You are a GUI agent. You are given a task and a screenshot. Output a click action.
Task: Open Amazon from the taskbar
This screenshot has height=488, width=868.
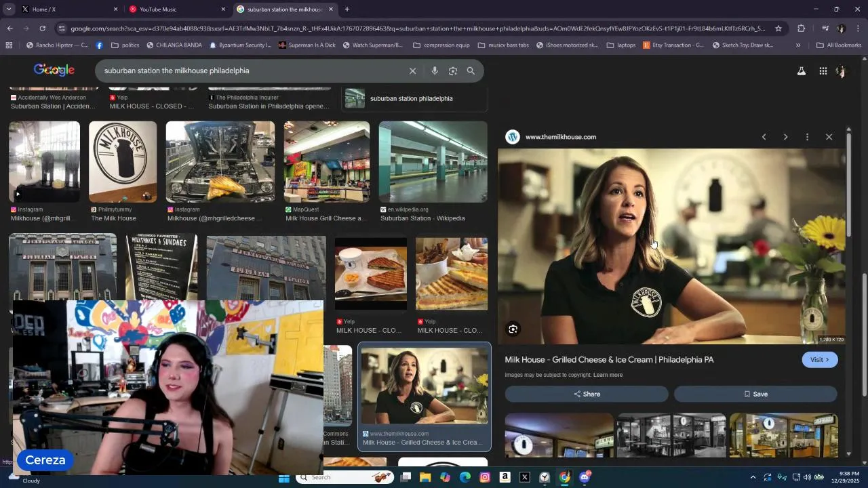point(505,478)
